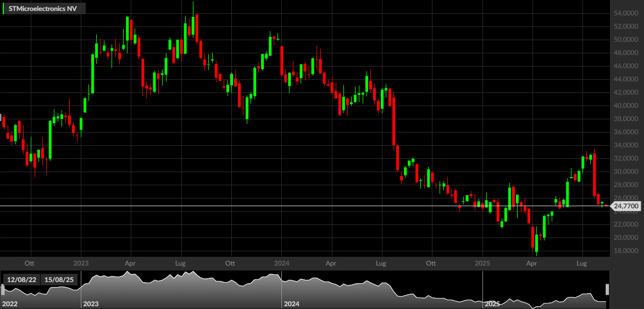Click the 2025 label on the main x-axis
The height and width of the screenshot is (309, 644).
[x=482, y=262]
